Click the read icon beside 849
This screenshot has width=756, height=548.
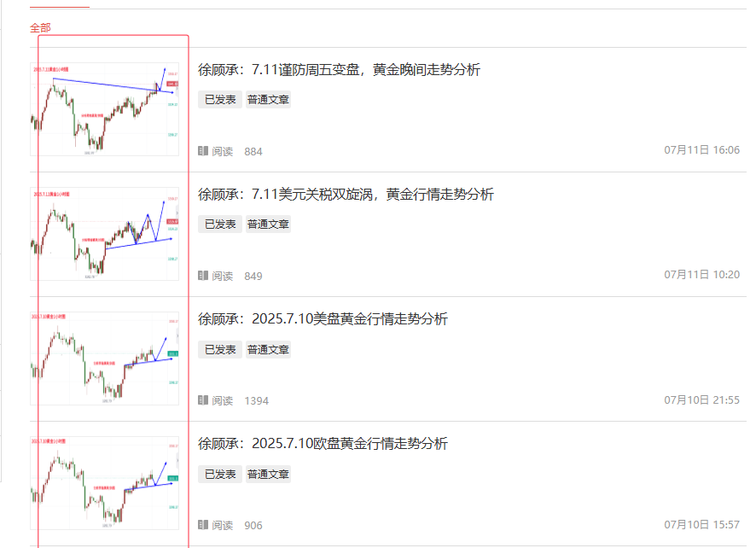click(203, 276)
